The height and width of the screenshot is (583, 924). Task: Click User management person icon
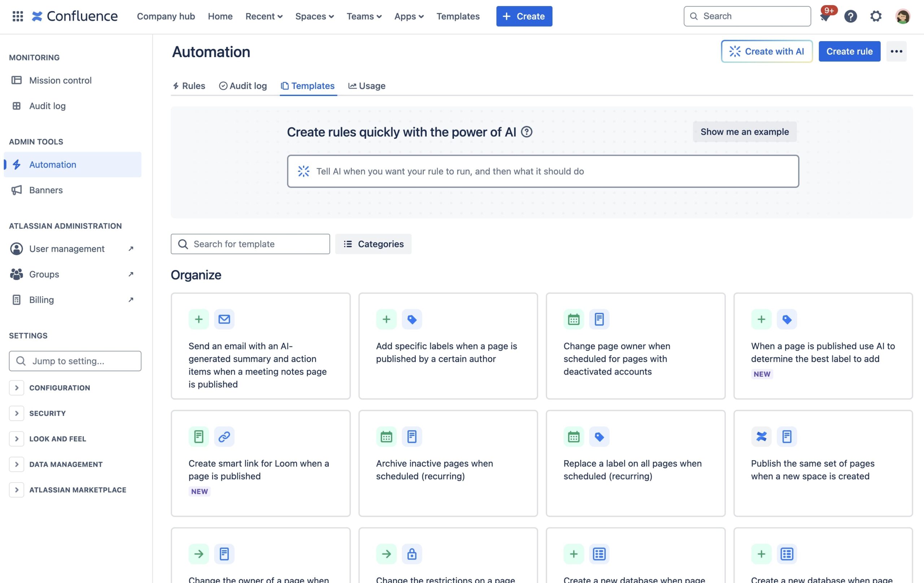(17, 249)
